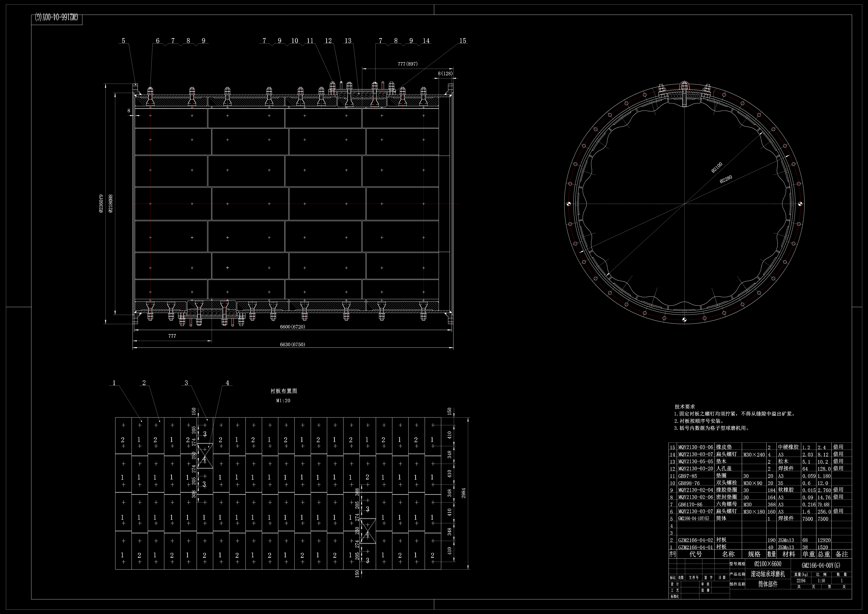This screenshot has width=868, height=614.
Task: Select part code GZM2166-04-01
Action: [696, 547]
